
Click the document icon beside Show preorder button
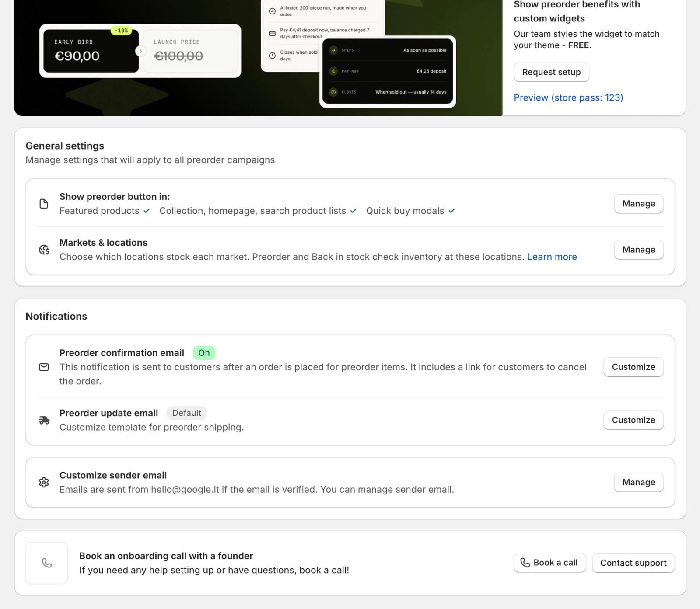pyautogui.click(x=44, y=204)
